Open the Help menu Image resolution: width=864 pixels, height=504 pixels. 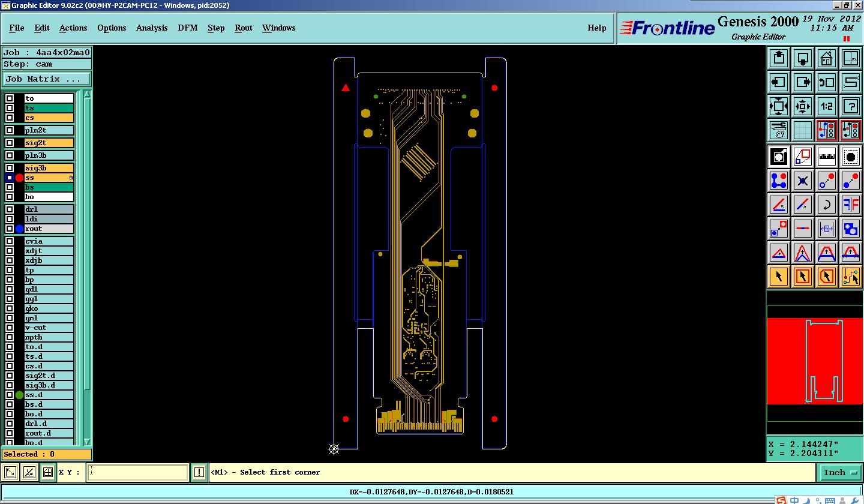tap(596, 28)
